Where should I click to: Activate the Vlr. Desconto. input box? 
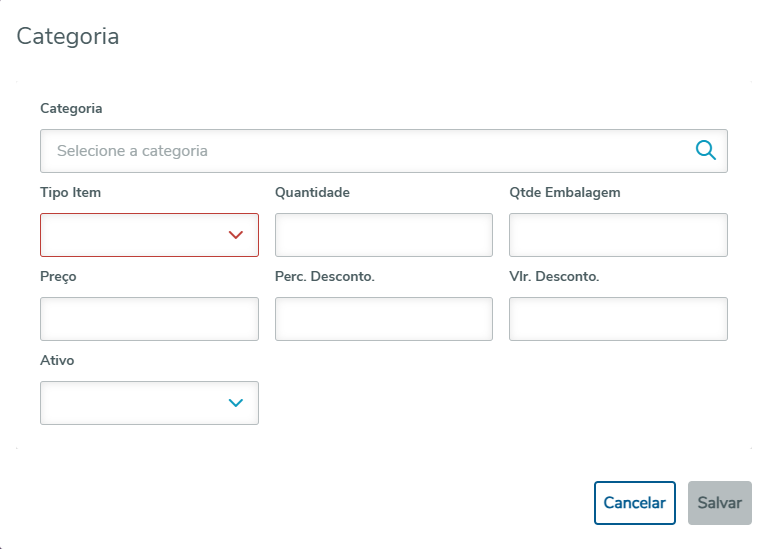pos(618,319)
